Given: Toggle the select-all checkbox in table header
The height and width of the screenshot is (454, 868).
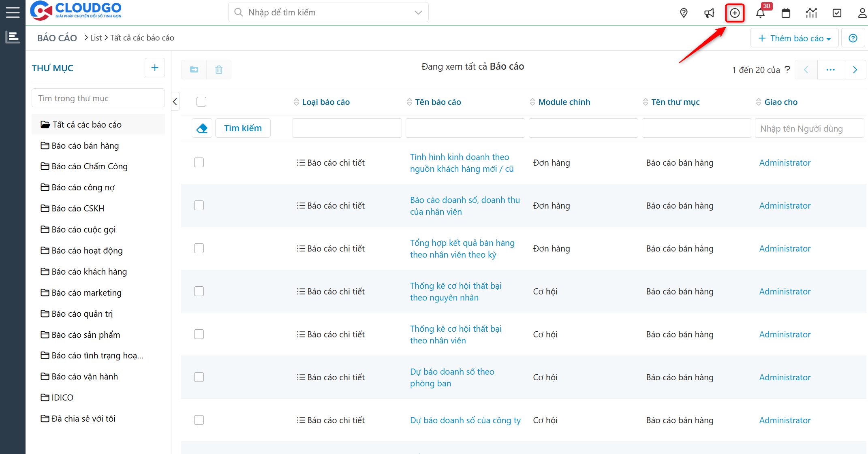Looking at the screenshot, I should pyautogui.click(x=201, y=102).
